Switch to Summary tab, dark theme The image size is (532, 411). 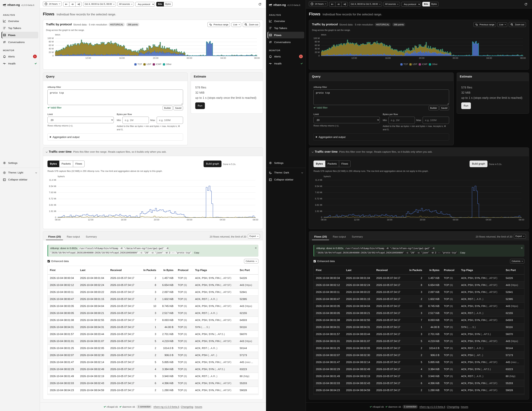pos(357,237)
